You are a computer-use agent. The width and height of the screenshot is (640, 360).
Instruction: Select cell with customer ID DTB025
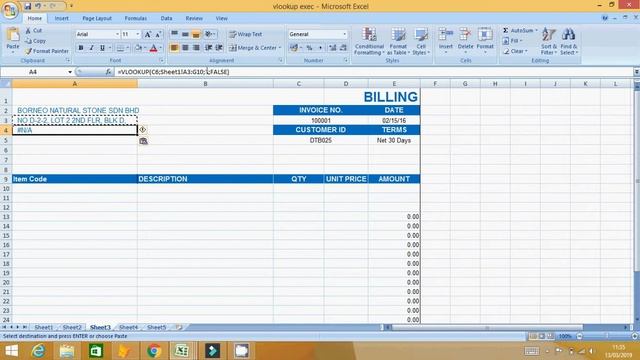(x=320, y=140)
